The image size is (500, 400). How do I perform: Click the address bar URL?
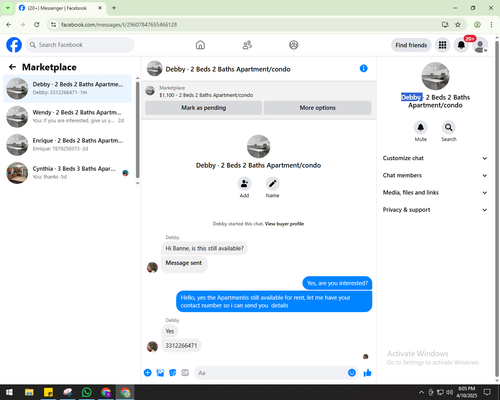[x=119, y=25]
